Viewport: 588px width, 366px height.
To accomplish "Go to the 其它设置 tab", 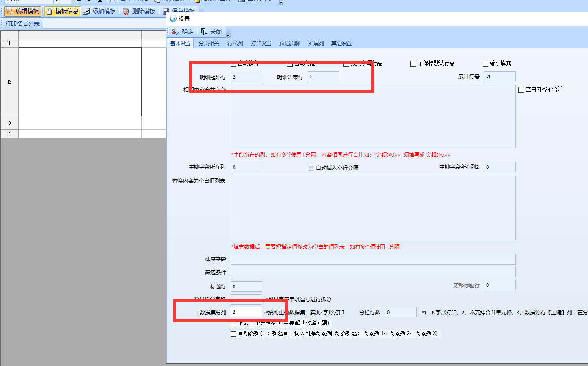I will point(342,44).
